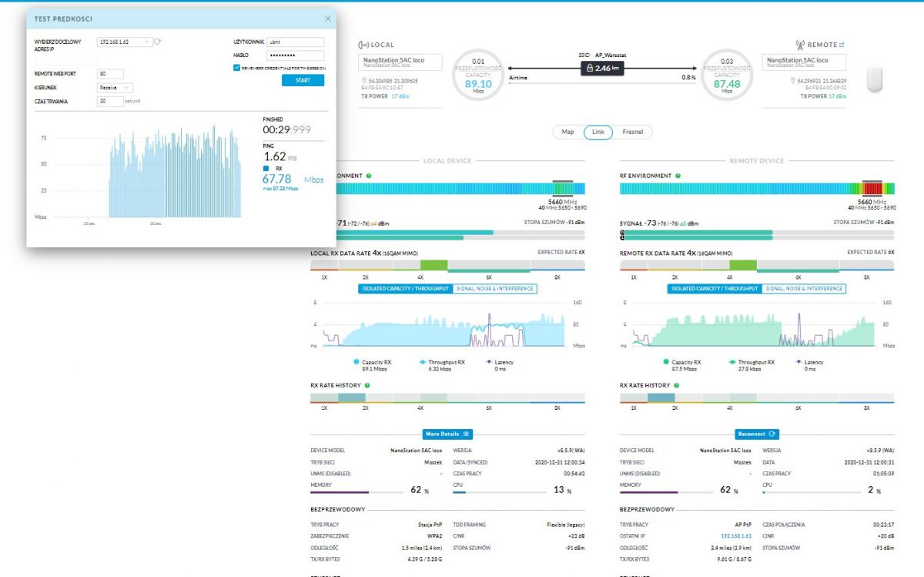The image size is (924, 577).
Task: Click the local RX Rate History help icon
Action: coord(367,385)
